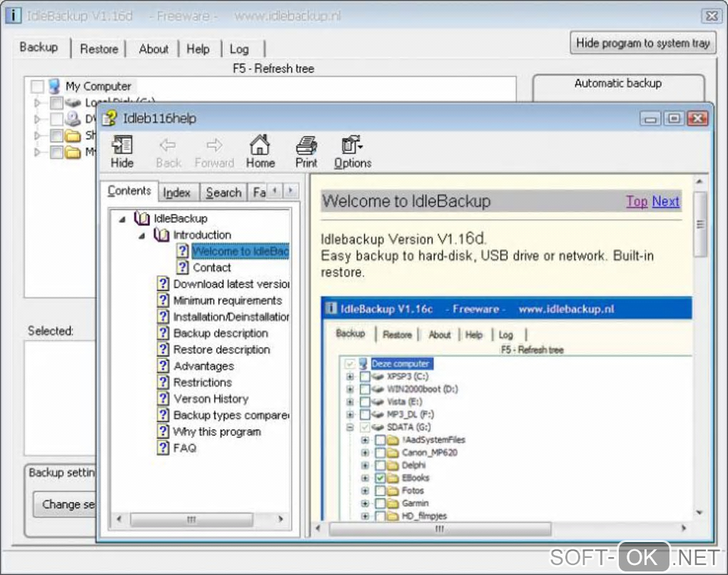Image resolution: width=728 pixels, height=575 pixels.
Task: Click help page scroll down arrow
Action: pos(699,512)
